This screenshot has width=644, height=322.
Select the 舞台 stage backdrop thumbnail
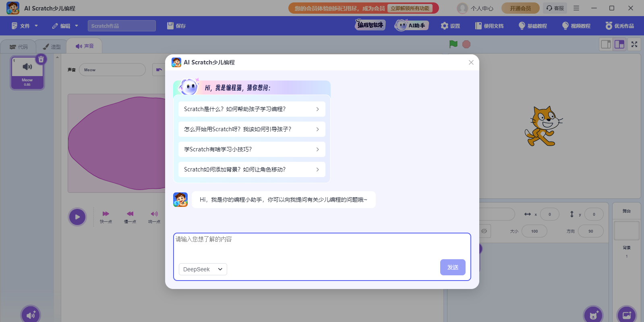(x=627, y=230)
